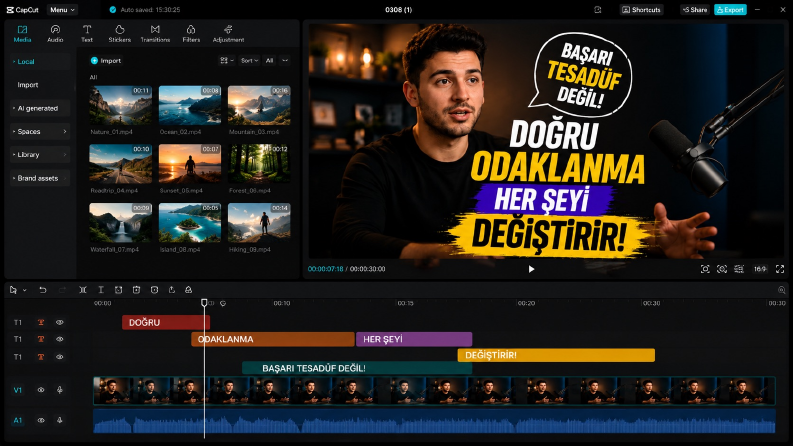Screen dimensions: 793x446
Task: Select the Island_08.mp4 thumbnail
Action: pos(190,222)
